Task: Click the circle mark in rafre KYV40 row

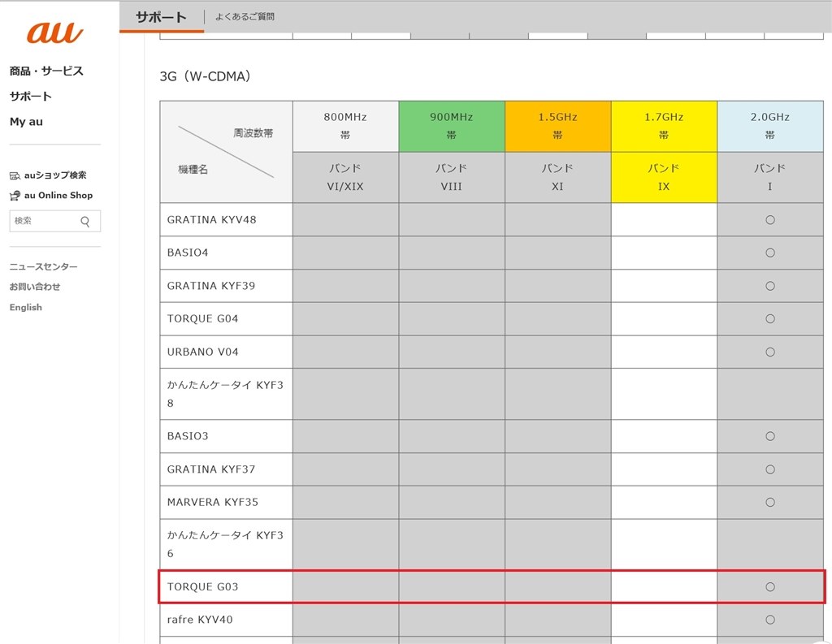Action: point(770,620)
